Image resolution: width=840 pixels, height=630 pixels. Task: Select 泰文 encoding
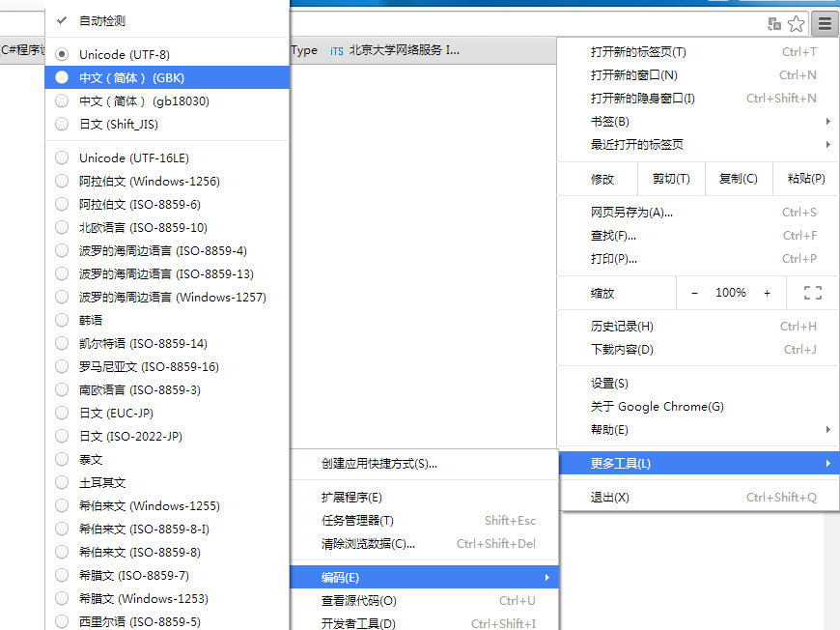pyautogui.click(x=167, y=460)
